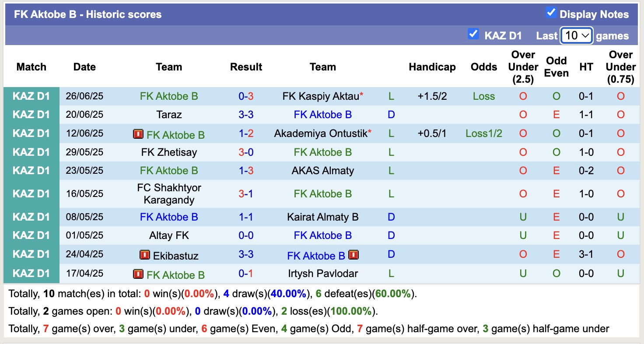Open the Irtysh Pavlodar team page
This screenshot has width=644, height=344.
323,274
